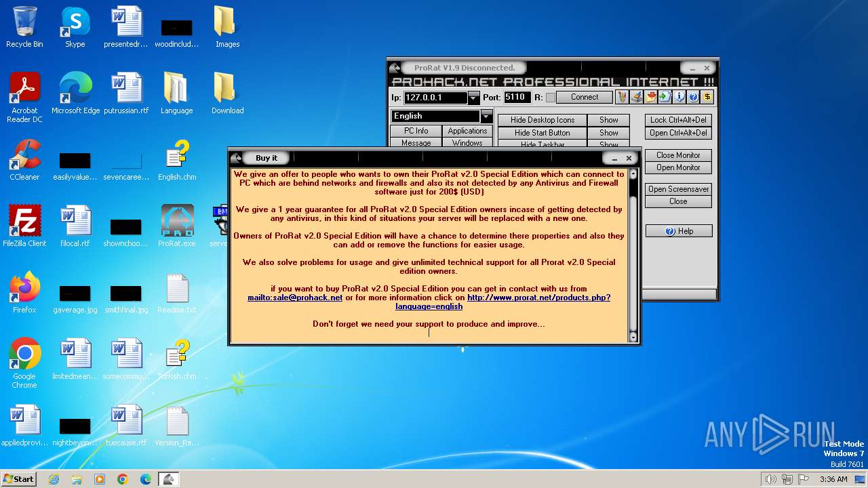Select the putrussian.rtf document icon
This screenshot has width=868, height=488.
pyautogui.click(x=126, y=94)
